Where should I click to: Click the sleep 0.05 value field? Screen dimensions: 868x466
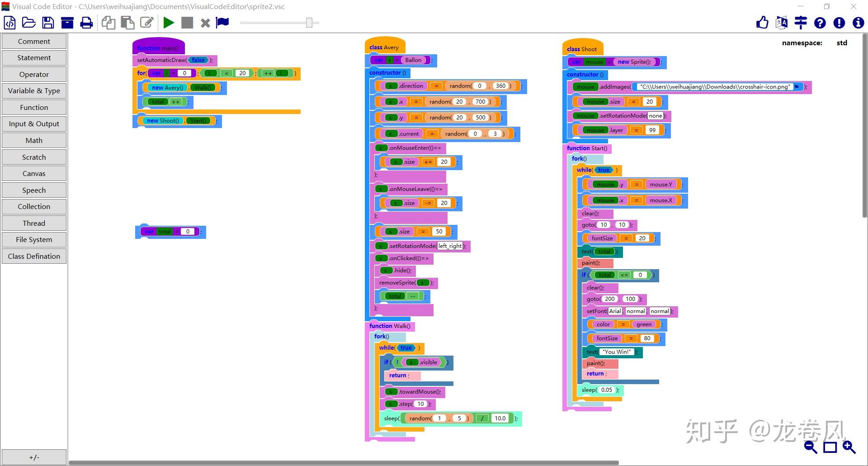(x=606, y=390)
